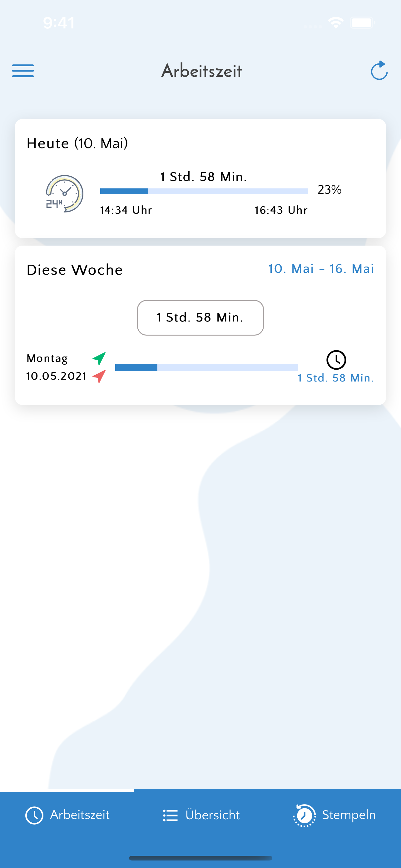
Task: Switch to the Stempeln tab label
Action: coord(349,815)
